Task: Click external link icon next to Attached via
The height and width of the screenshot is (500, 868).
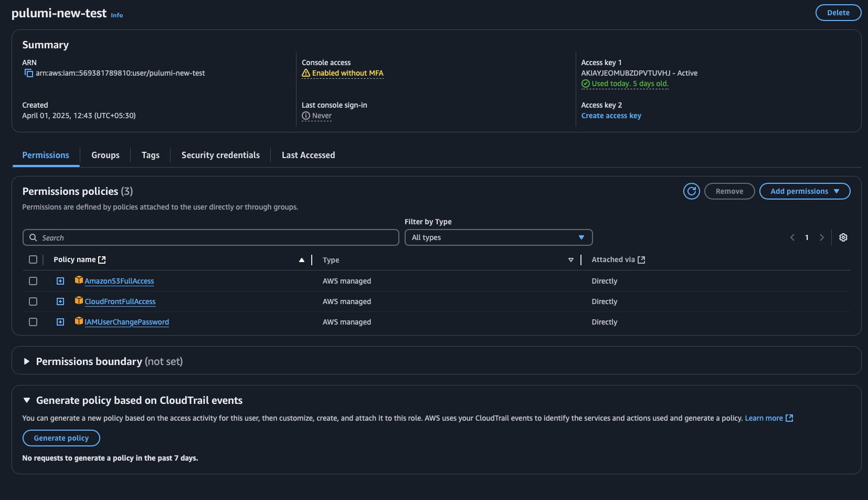Action: (641, 260)
